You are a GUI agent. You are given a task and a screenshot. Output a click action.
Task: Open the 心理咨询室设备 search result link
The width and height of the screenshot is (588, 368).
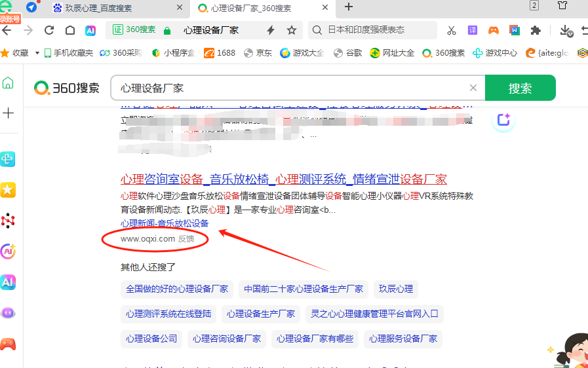(283, 179)
